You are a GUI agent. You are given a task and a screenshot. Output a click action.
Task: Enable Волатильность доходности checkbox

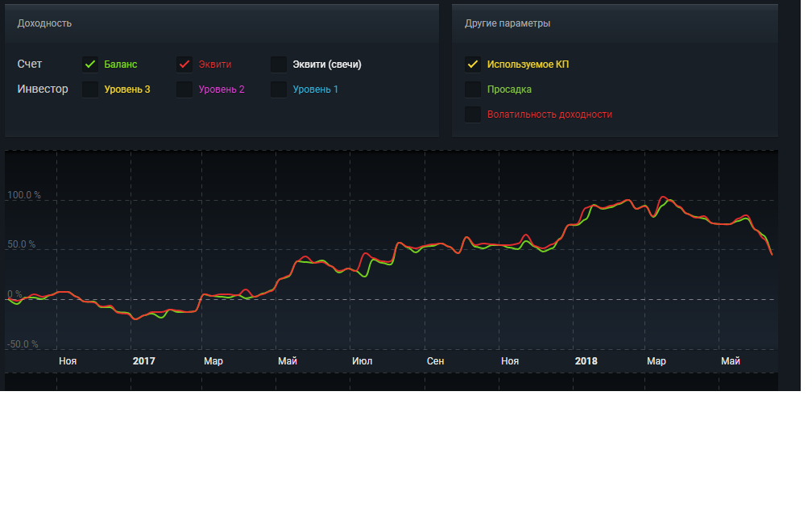[x=473, y=115]
